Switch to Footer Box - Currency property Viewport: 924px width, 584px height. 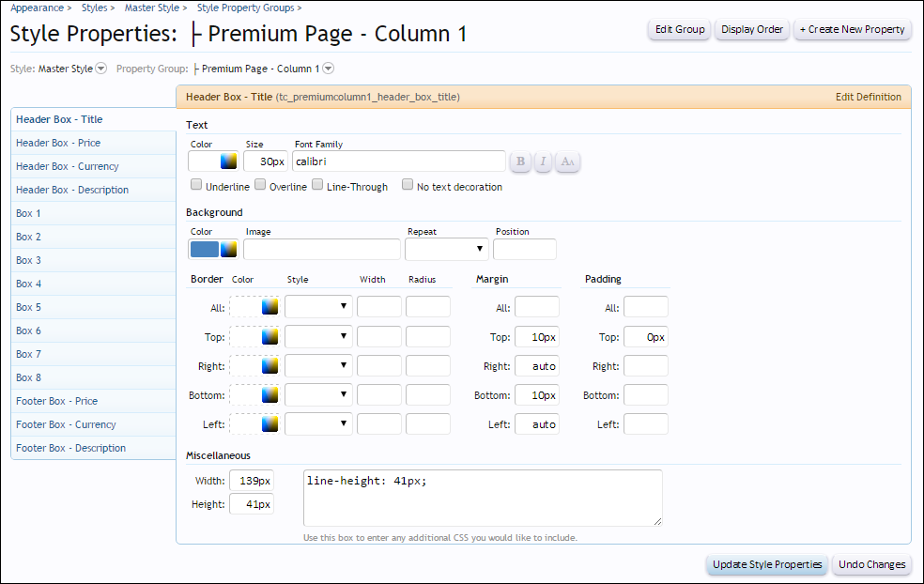point(66,424)
